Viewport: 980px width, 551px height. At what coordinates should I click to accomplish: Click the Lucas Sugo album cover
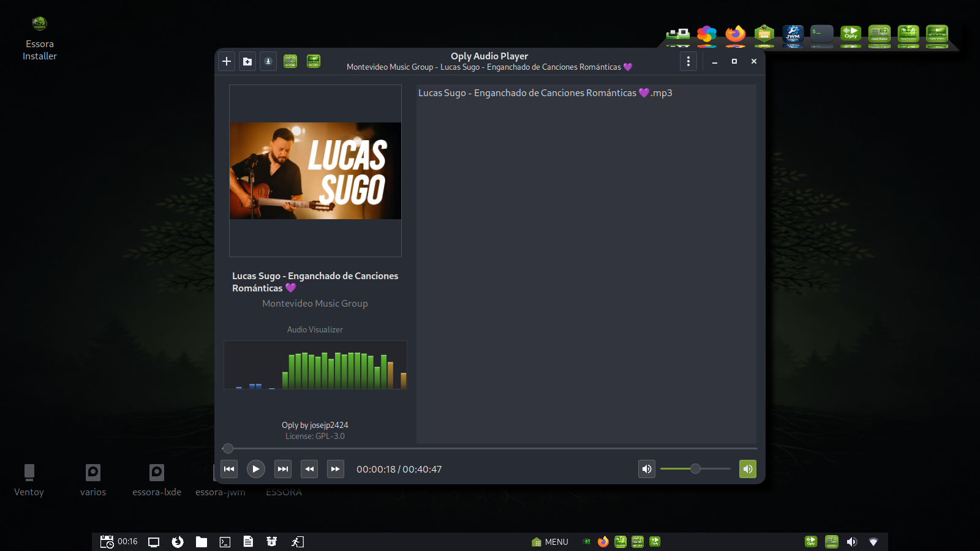click(315, 171)
